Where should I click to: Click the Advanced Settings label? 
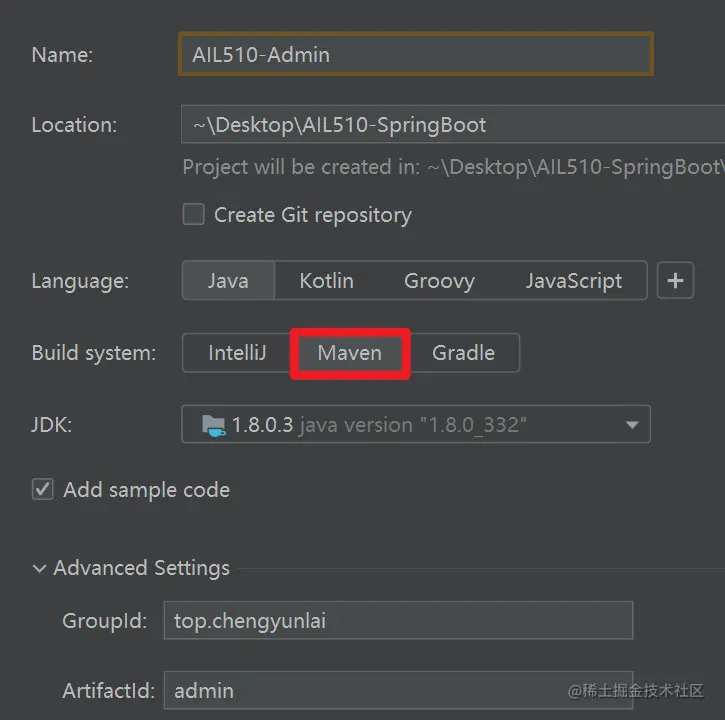click(141, 568)
